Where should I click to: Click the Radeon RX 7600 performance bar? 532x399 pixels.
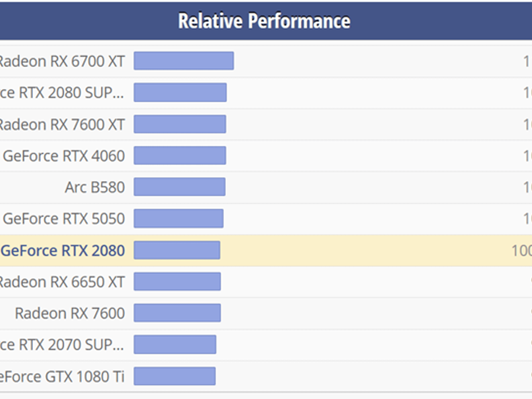click(177, 313)
